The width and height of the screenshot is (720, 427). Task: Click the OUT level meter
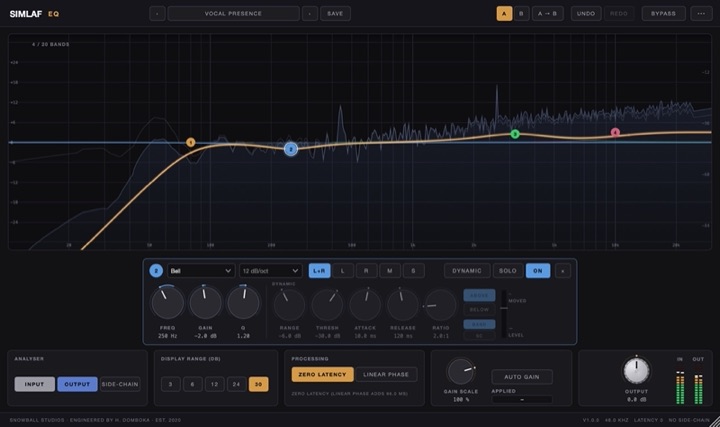click(698, 388)
